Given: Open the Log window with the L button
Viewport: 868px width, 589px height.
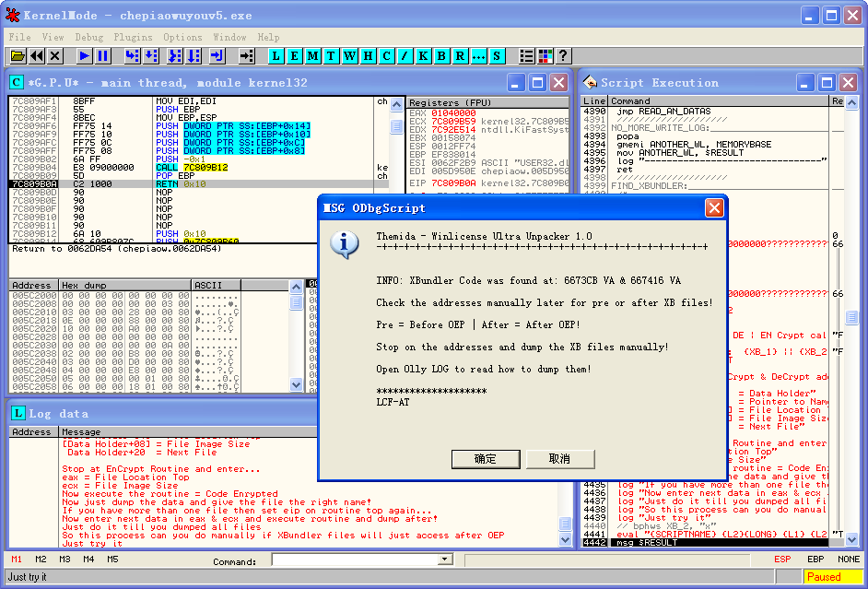Looking at the screenshot, I should [x=276, y=56].
